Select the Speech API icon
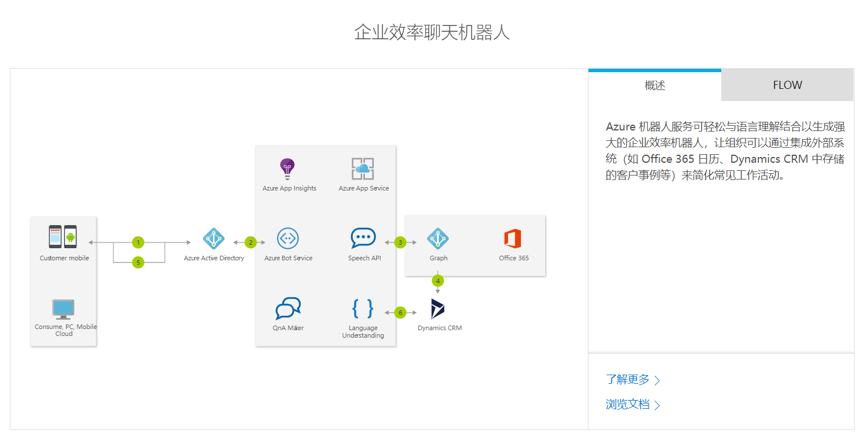The height and width of the screenshot is (441, 868). pos(363,237)
